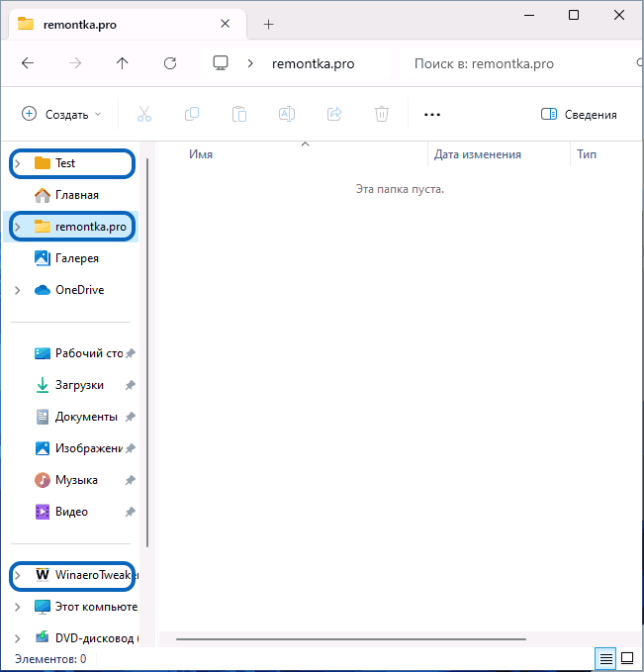
Task: Sort by the Имя column header
Action: [201, 154]
